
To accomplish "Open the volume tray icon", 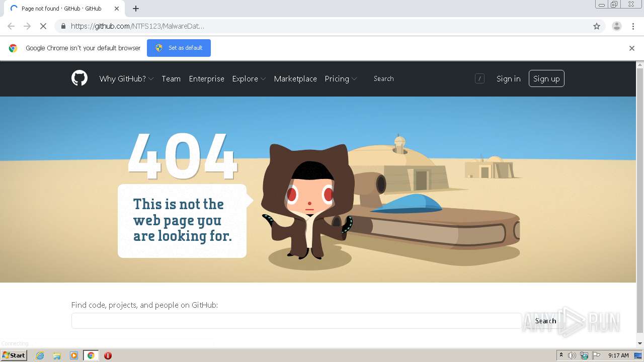I will click(572, 355).
